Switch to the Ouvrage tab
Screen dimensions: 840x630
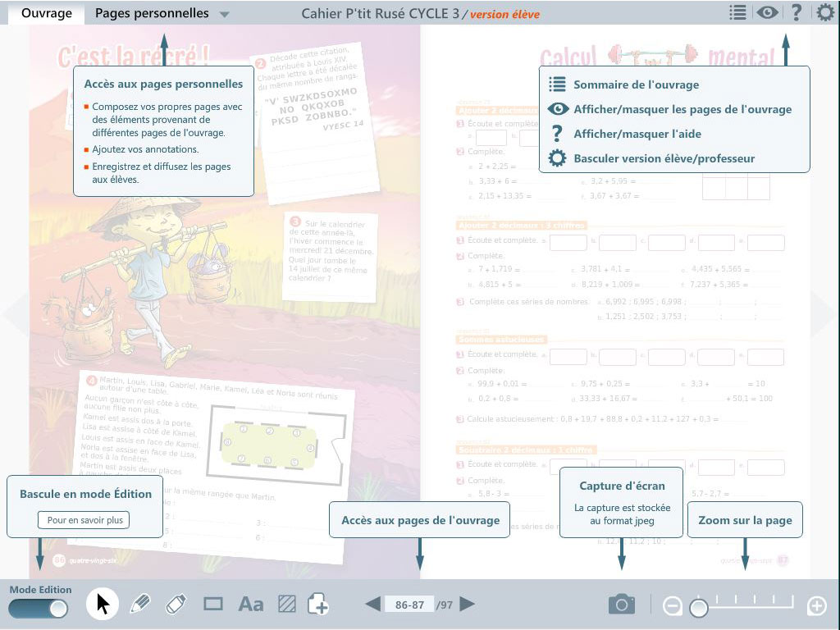(x=46, y=13)
